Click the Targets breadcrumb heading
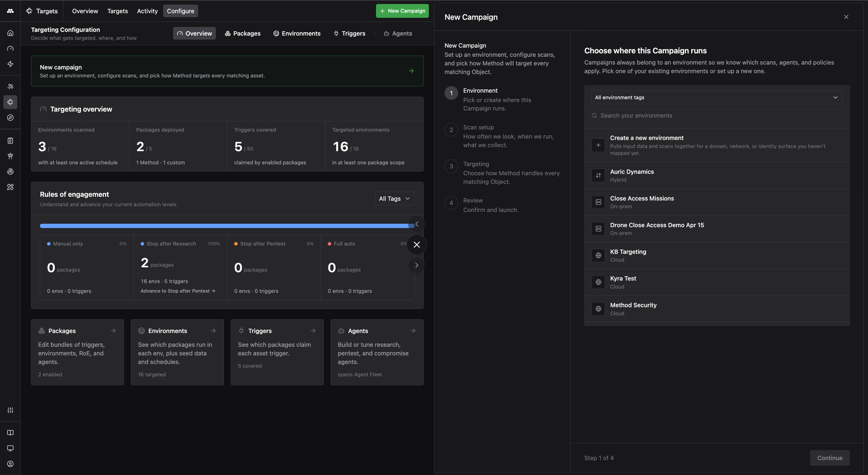This screenshot has height=475, width=868. coord(42,11)
